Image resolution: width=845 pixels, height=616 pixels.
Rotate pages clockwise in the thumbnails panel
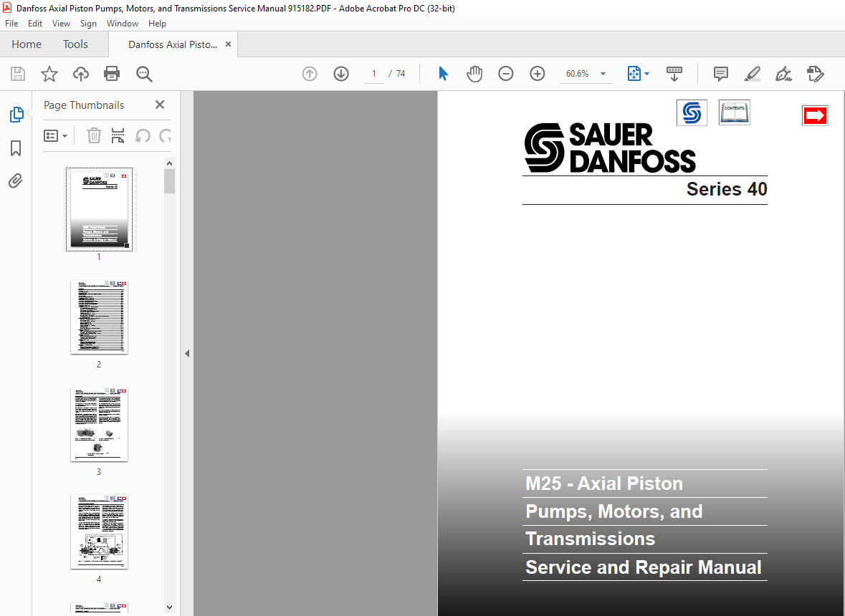(165, 135)
